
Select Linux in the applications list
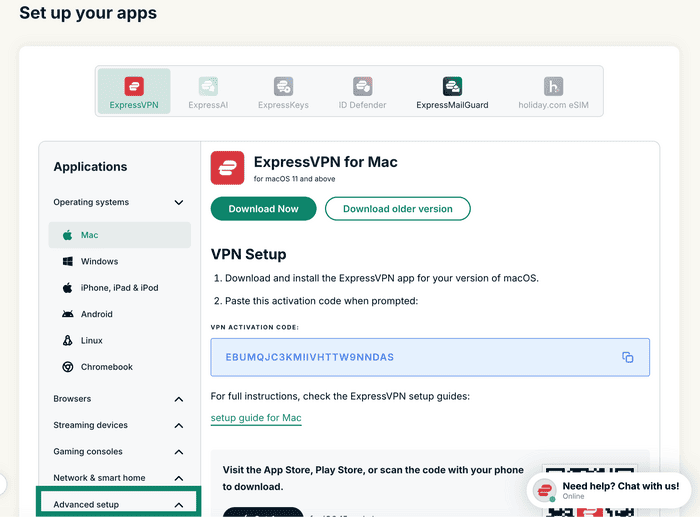click(x=120, y=340)
